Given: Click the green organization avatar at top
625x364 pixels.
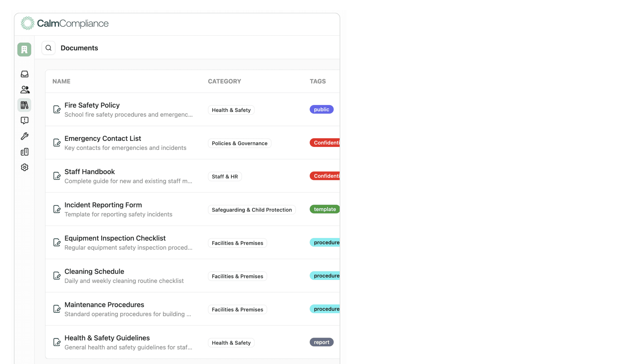Looking at the screenshot, I should coord(24,49).
